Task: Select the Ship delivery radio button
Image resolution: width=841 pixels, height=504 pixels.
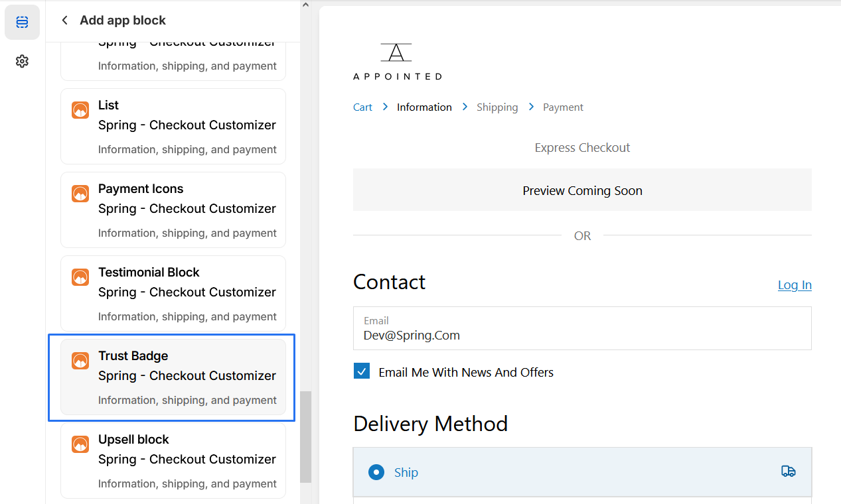Action: (x=376, y=472)
